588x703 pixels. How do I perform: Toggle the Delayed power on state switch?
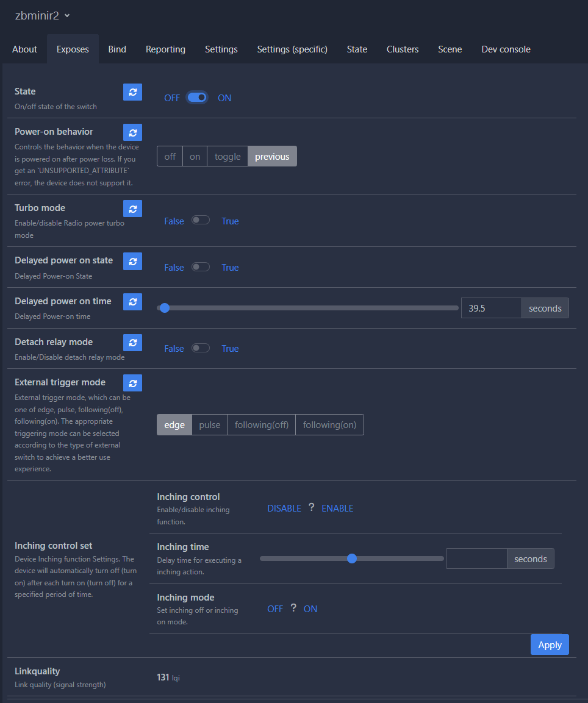pyautogui.click(x=201, y=267)
